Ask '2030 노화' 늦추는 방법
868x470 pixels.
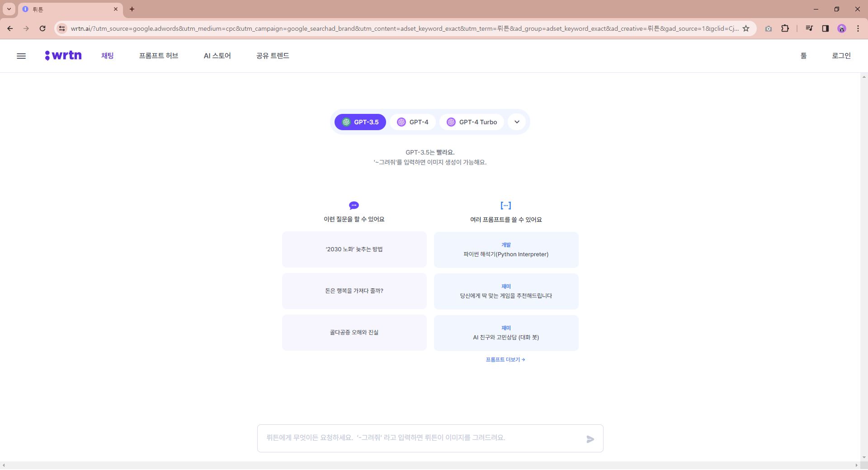pyautogui.click(x=354, y=249)
